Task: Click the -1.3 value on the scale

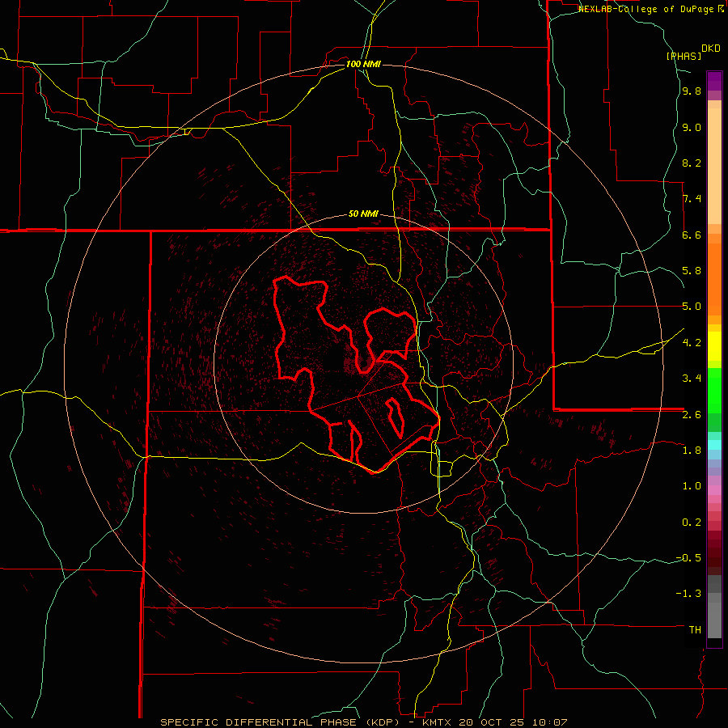Action: [688, 594]
